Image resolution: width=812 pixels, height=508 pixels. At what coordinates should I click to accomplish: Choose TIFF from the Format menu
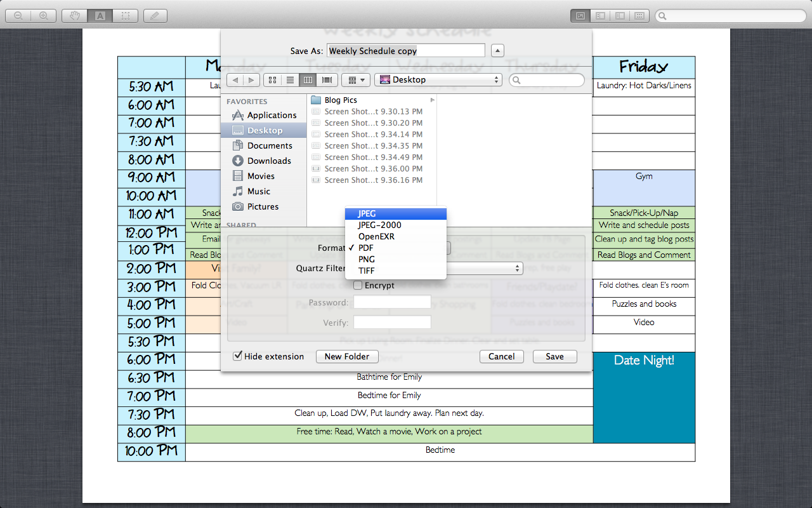pyautogui.click(x=396, y=271)
